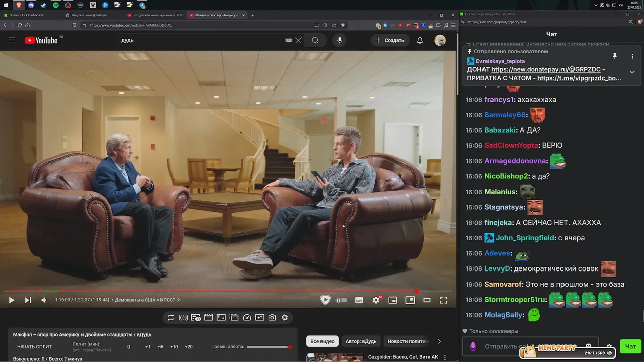The height and width of the screenshot is (362, 644).
Task: Play the paused video
Action: point(11,300)
